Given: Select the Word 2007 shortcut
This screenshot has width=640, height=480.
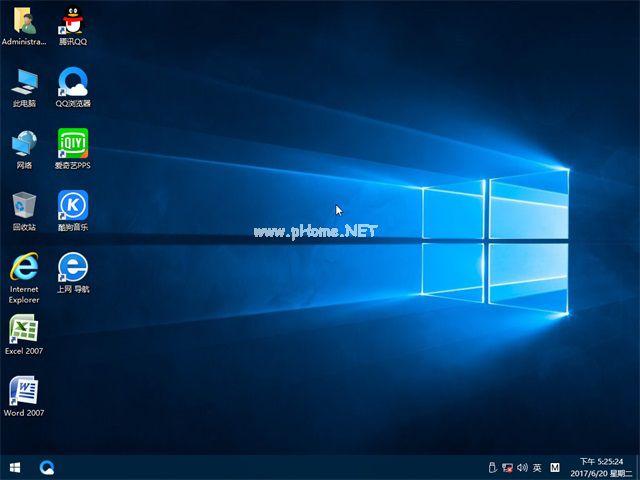Looking at the screenshot, I should 24,396.
